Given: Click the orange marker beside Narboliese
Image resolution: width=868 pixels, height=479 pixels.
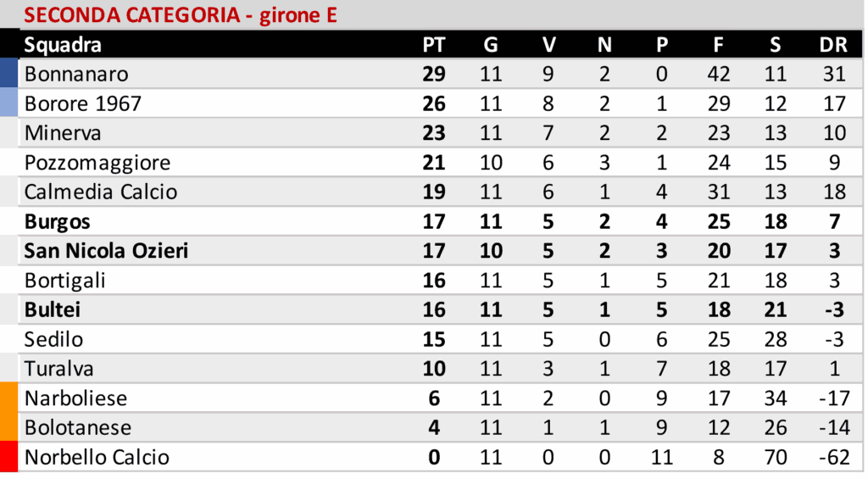Looking at the screenshot, I should 9,398.
